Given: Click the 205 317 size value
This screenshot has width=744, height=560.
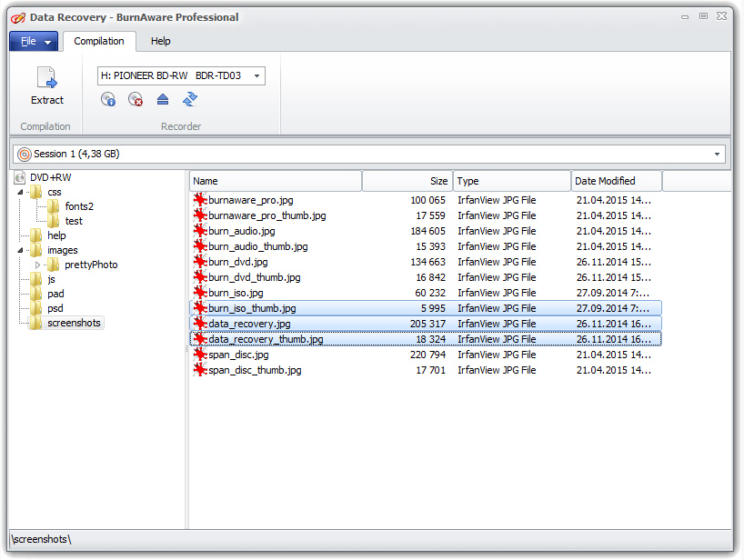Looking at the screenshot, I should click(427, 324).
